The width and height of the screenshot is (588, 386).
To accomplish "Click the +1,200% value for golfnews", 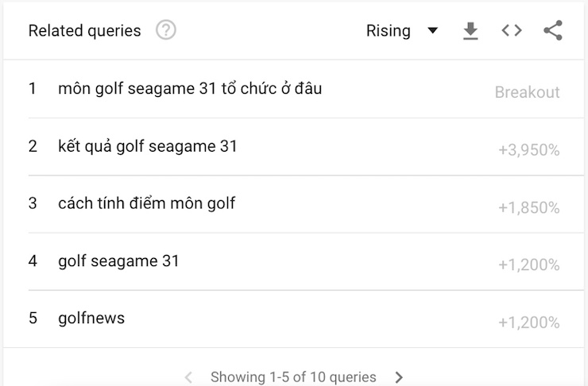I will click(529, 322).
